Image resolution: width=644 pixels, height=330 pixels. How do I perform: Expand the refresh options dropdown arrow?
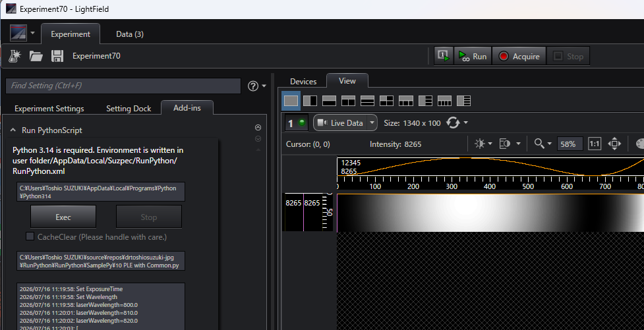coord(466,123)
